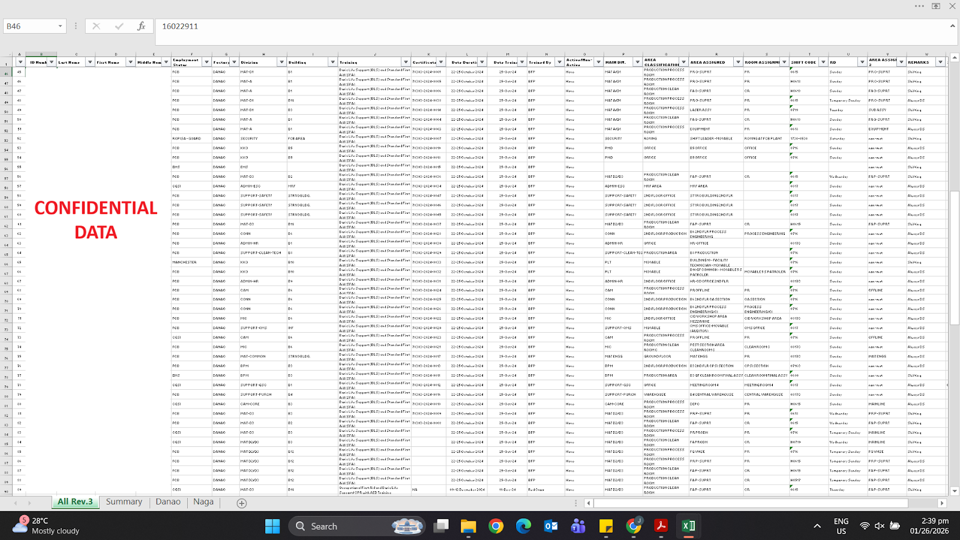Expand the formula bar with chevron

pyautogui.click(x=953, y=26)
